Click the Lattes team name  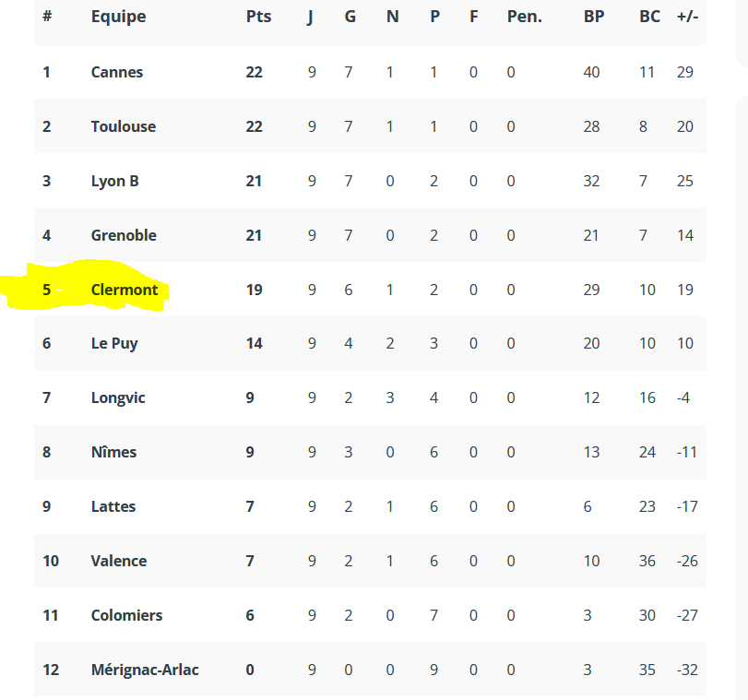click(x=113, y=506)
